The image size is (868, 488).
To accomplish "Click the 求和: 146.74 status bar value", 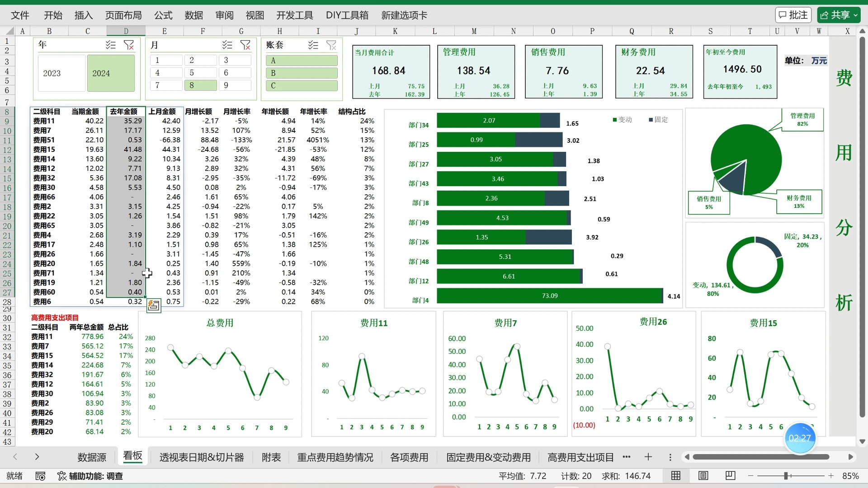I will [626, 476].
